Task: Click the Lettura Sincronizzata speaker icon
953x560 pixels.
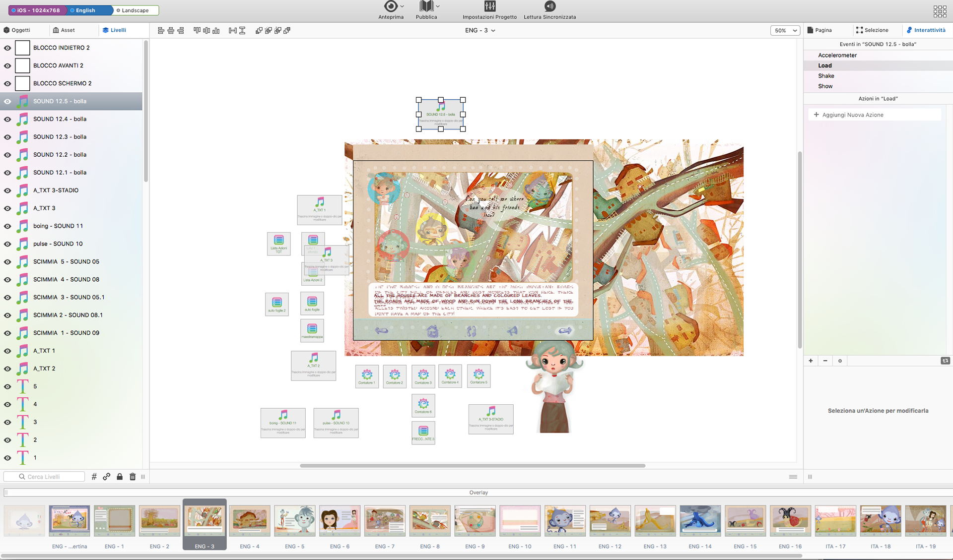Action: pos(549,6)
